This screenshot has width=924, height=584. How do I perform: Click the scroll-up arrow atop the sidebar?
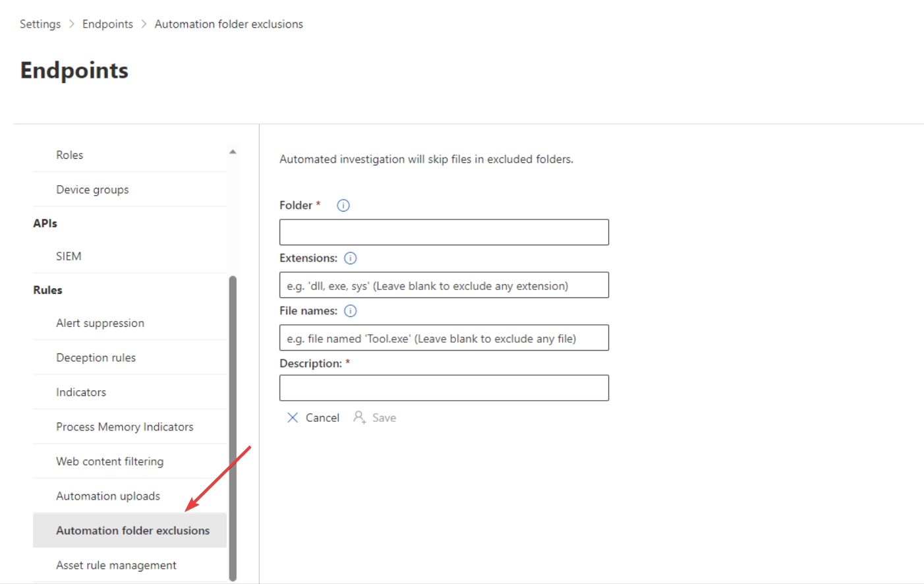tap(233, 151)
